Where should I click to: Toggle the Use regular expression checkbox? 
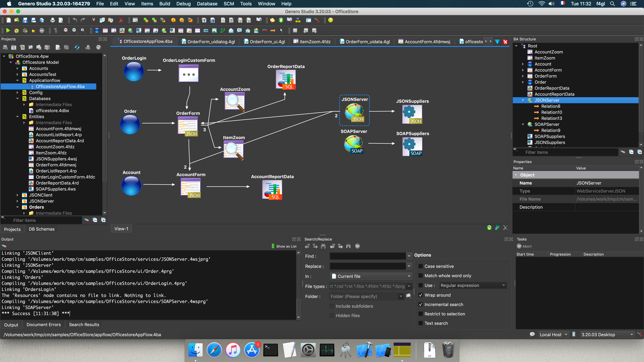[420, 285]
